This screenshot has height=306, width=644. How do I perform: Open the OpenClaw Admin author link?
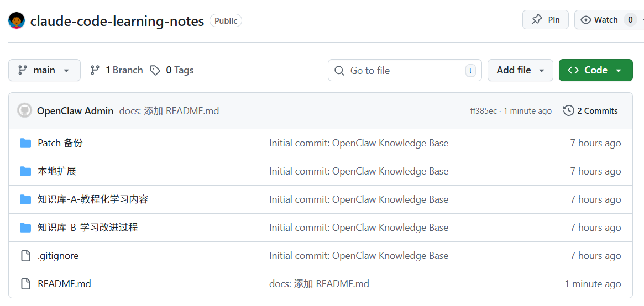click(x=75, y=111)
